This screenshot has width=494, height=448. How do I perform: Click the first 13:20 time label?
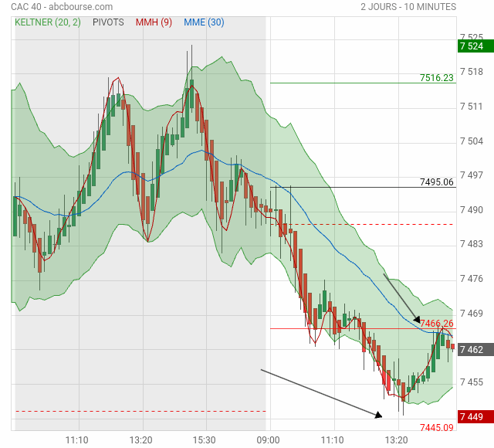tap(140, 440)
